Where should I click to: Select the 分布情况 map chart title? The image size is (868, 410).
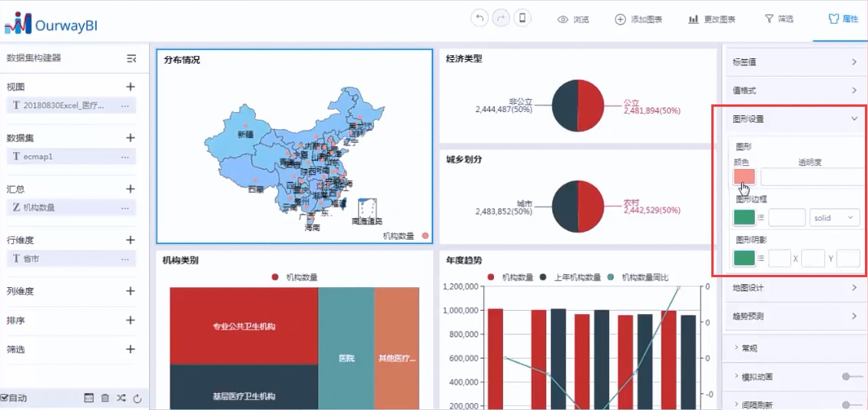coord(181,61)
